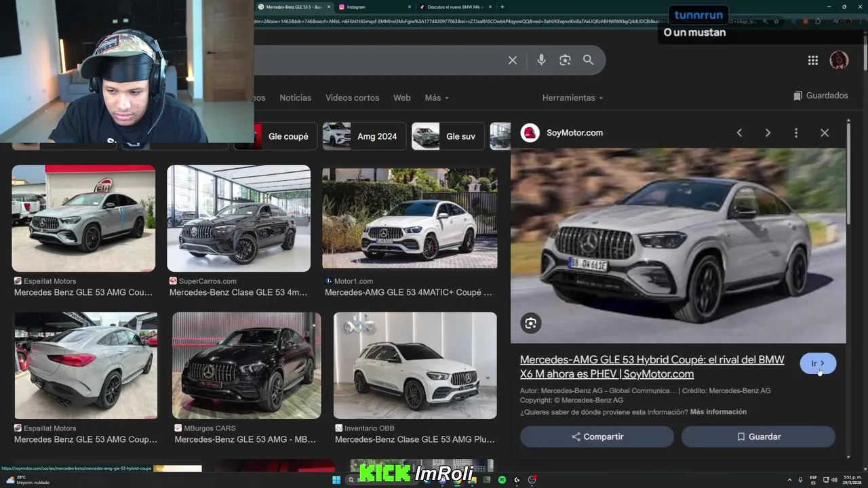Open MBurgos CARS black GLE thumbnail
Screen dimensions: 868x488
coord(247,365)
